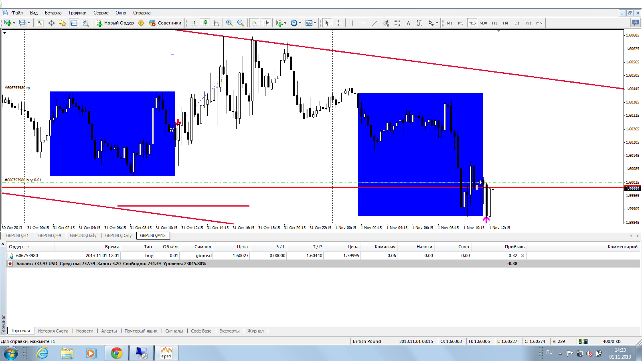Switch to the GBPUSD,H4 chart tab
644x361 pixels.
tap(50, 235)
